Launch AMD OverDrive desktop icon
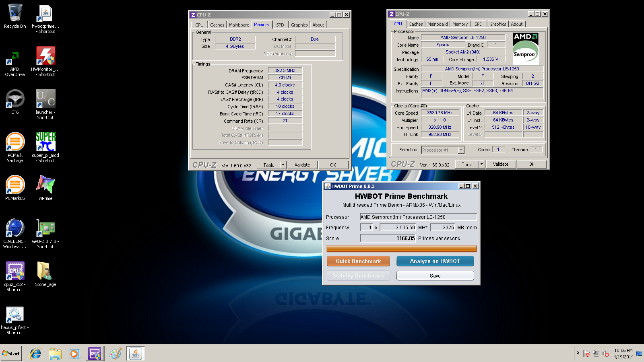 click(x=15, y=64)
